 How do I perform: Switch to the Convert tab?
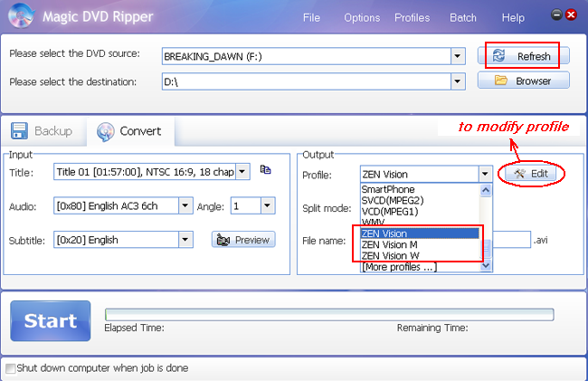[x=130, y=131]
